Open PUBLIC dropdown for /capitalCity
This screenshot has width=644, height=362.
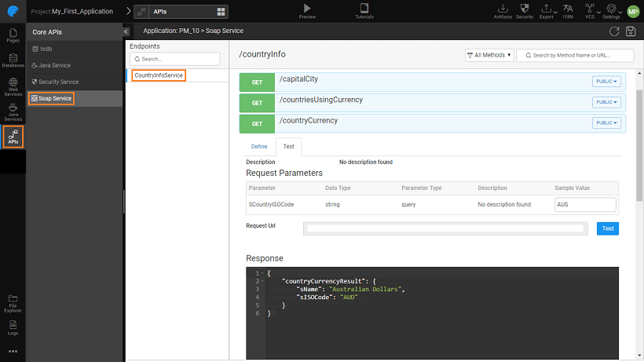pos(606,81)
